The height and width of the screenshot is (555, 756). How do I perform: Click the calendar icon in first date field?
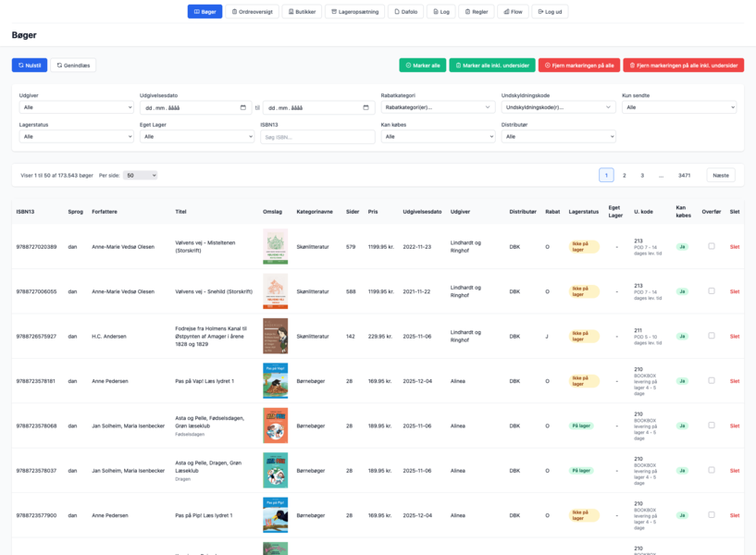[x=243, y=107]
